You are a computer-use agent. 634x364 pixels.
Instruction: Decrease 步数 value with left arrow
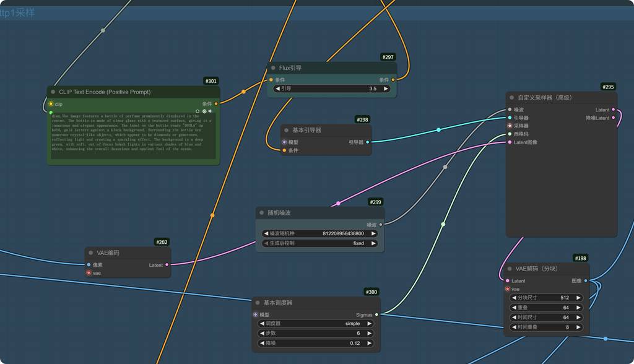262,333
